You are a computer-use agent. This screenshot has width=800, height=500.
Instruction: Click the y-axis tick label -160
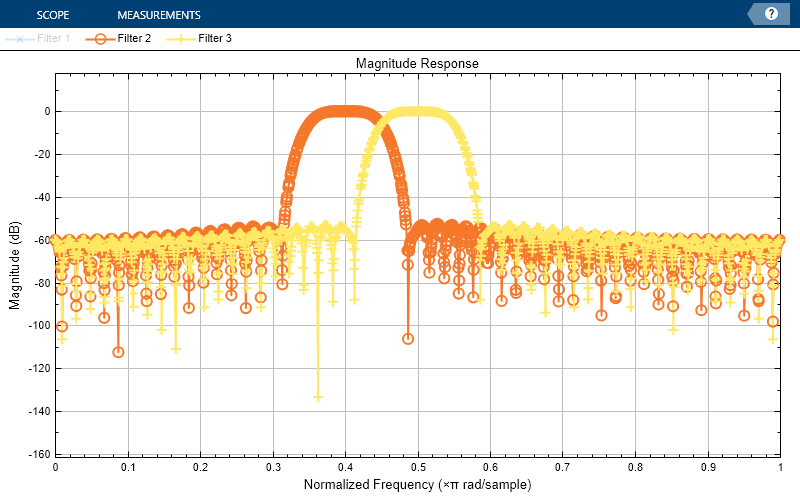[x=39, y=454]
